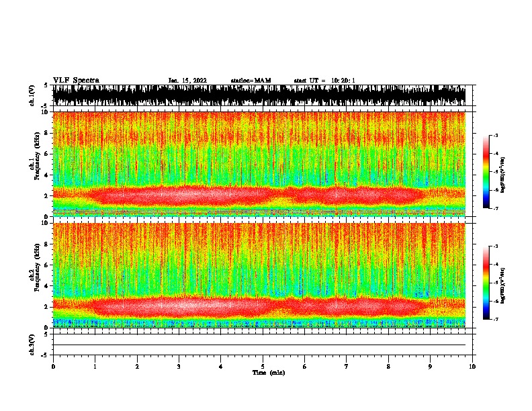Click the "-3" label on upper color bar
The width and height of the screenshot is (532, 411).
pyautogui.click(x=495, y=136)
